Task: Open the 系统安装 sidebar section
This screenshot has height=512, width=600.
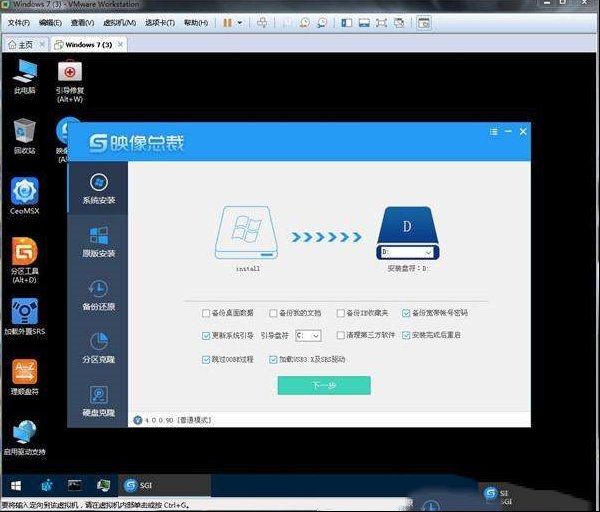Action: (x=98, y=188)
